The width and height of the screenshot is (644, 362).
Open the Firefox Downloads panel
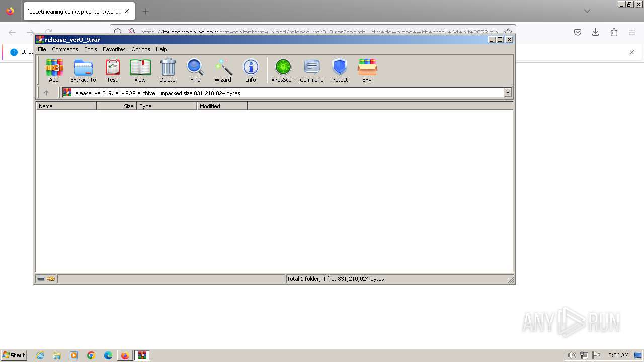pos(596,32)
